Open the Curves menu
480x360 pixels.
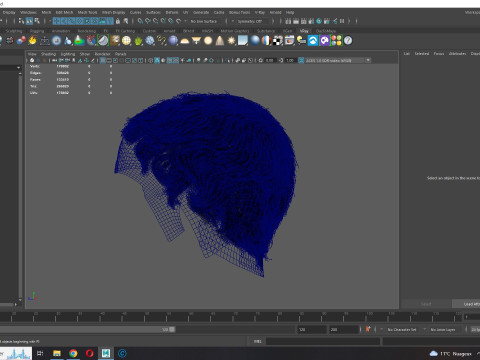135,12
